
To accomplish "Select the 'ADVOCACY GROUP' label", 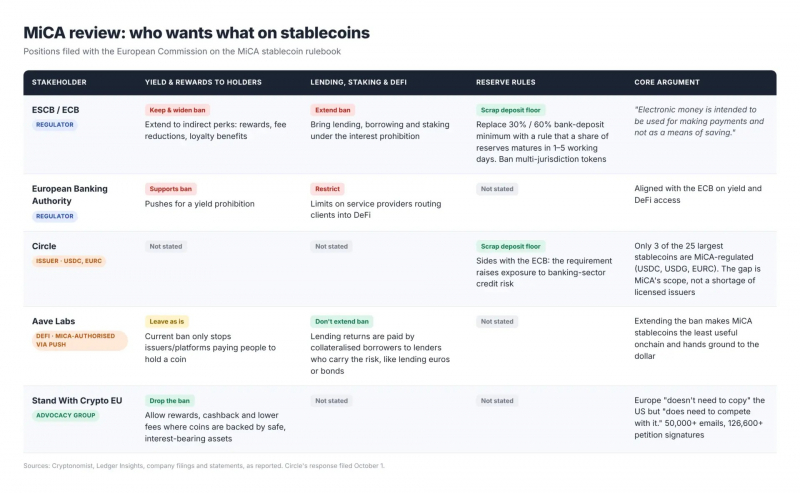I will (65, 415).
